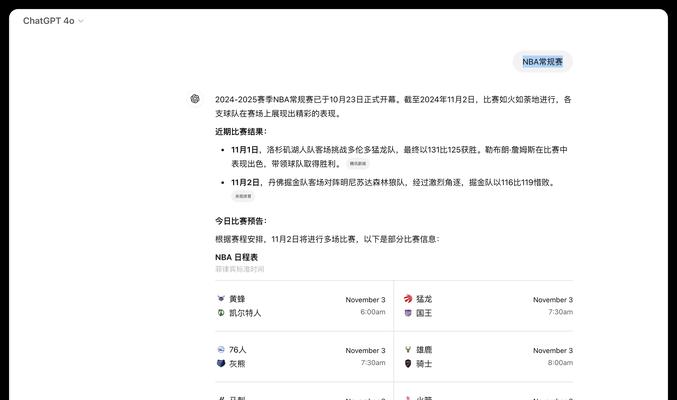Click the team name 国王
This screenshot has width=677, height=400.
[x=424, y=313]
